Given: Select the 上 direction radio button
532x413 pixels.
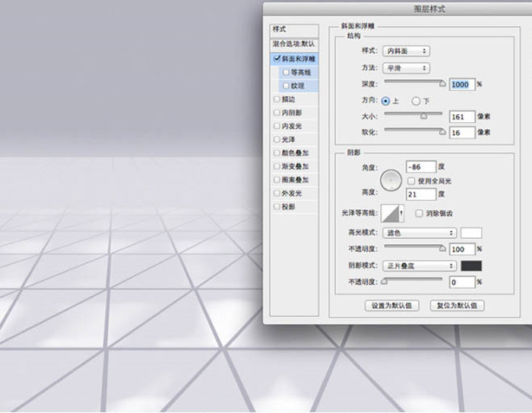Looking at the screenshot, I should (x=386, y=100).
